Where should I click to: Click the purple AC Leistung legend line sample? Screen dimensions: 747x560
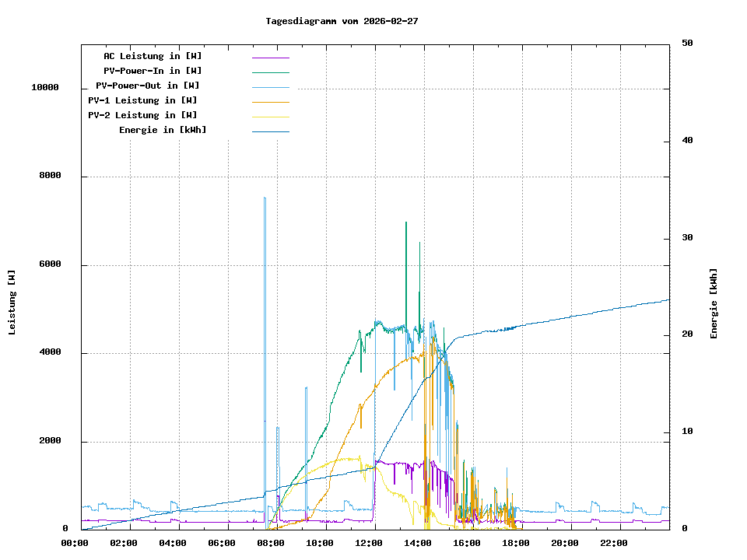(270, 57)
